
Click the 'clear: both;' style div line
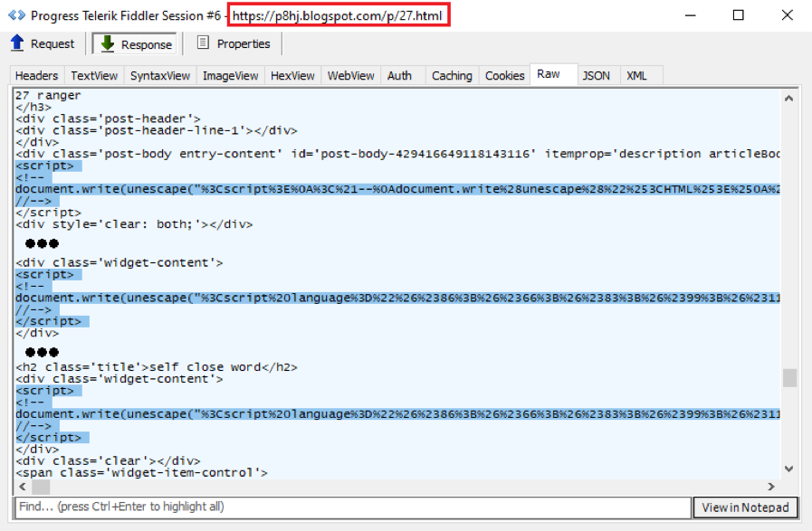[x=134, y=224]
